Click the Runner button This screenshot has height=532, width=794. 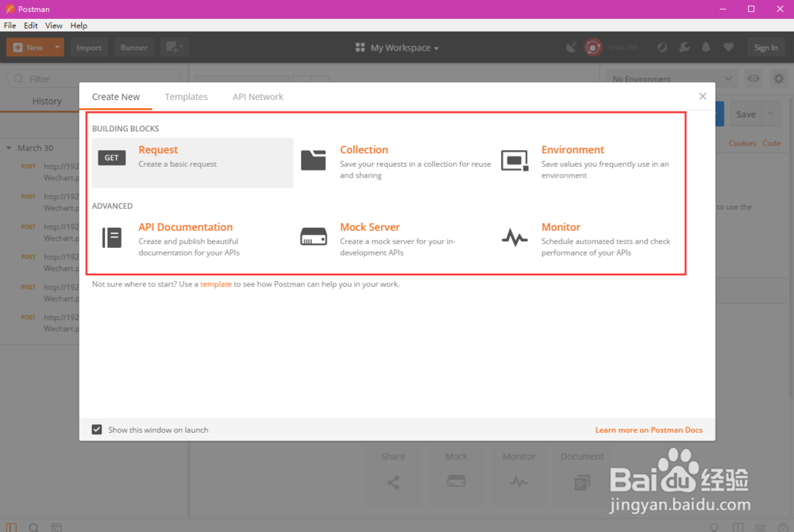point(133,48)
